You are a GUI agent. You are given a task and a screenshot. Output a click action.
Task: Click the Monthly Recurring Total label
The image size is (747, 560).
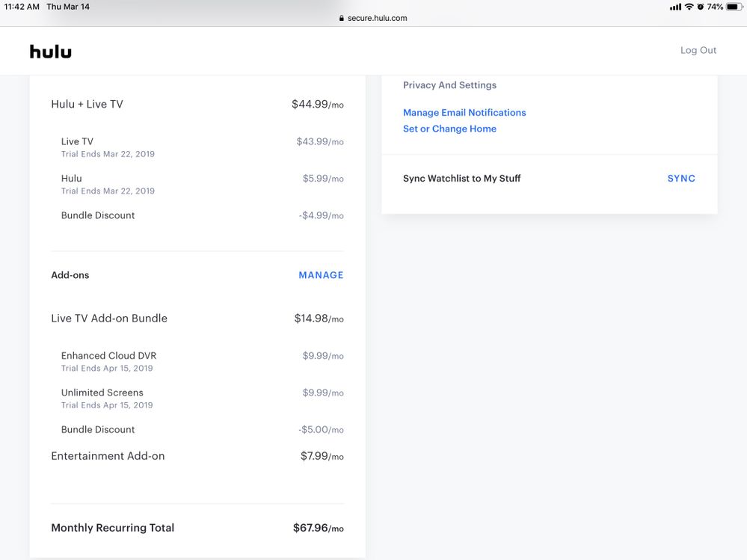[x=112, y=528]
